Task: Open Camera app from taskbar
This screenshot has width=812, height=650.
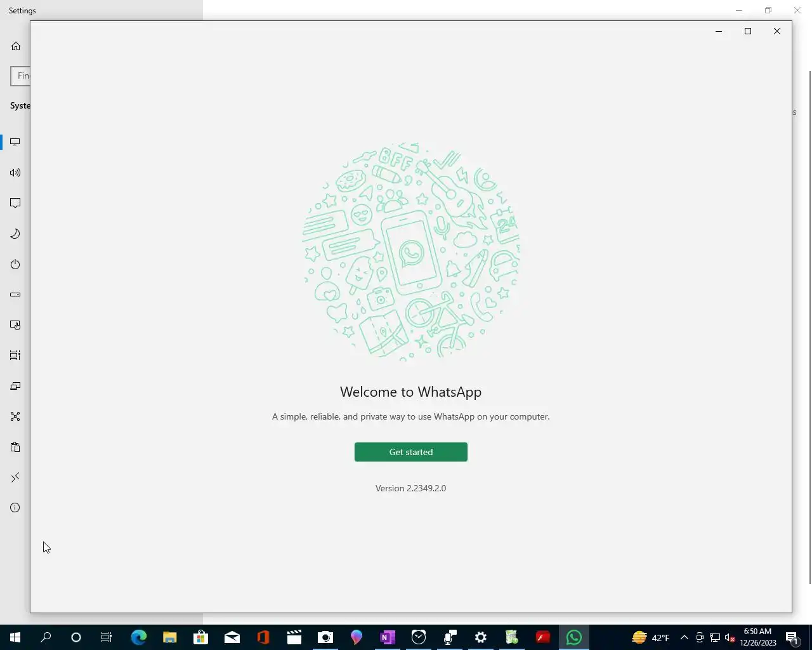Action: (x=325, y=637)
